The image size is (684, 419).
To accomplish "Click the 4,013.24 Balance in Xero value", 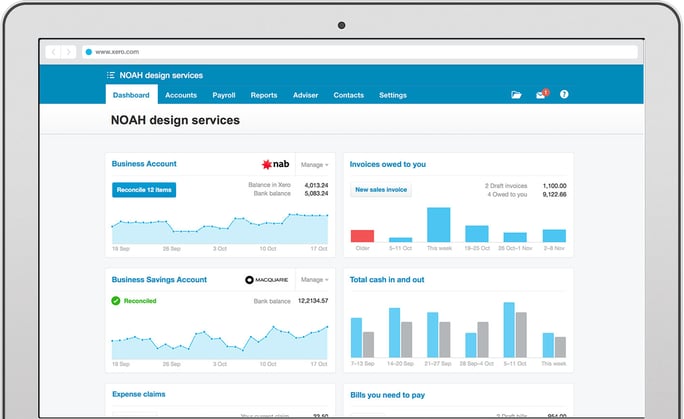I will [x=316, y=185].
